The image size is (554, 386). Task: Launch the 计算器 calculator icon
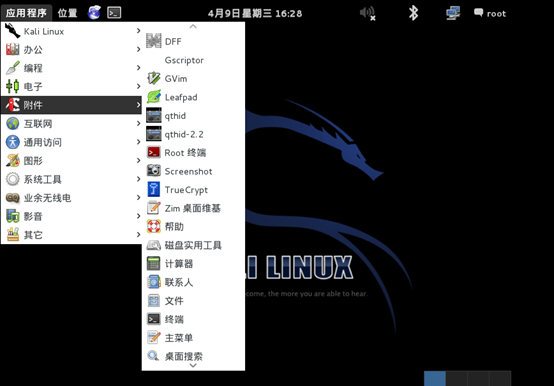tap(154, 263)
